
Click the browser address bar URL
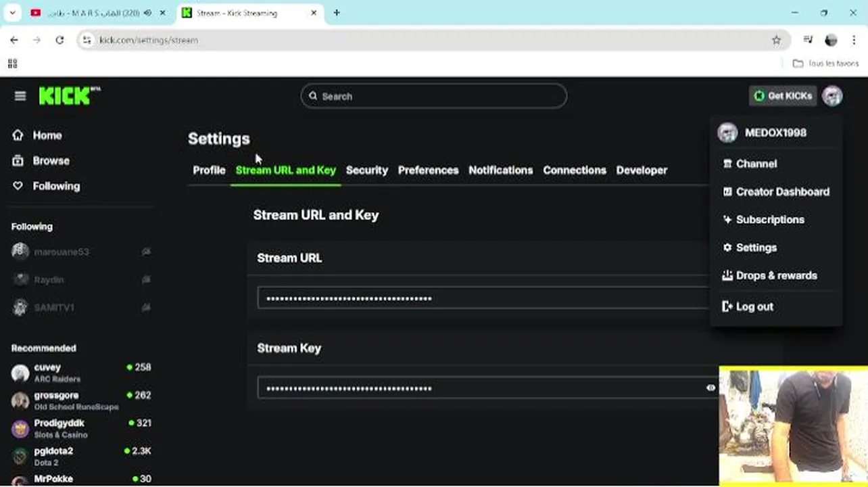(148, 40)
